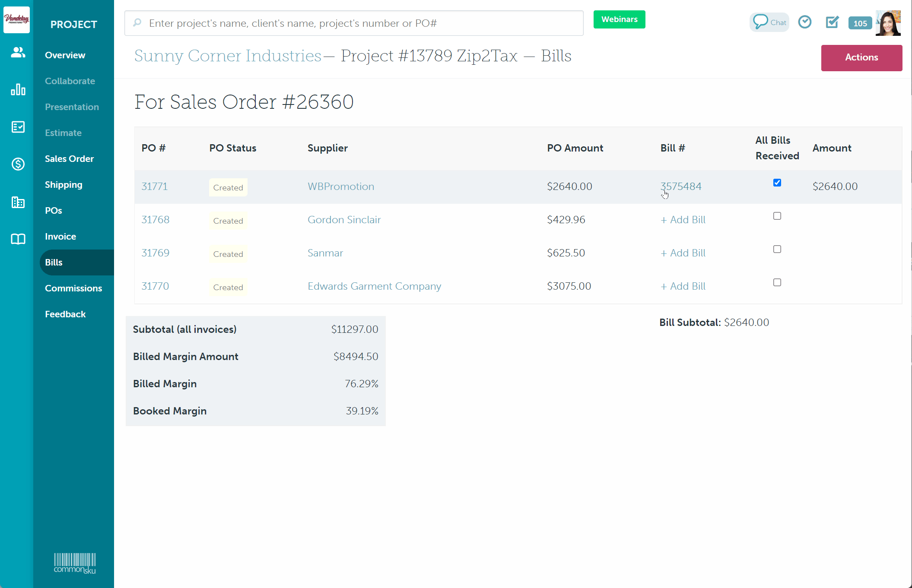Open the notifications counter showing 105
This screenshot has width=912, height=588.
860,23
